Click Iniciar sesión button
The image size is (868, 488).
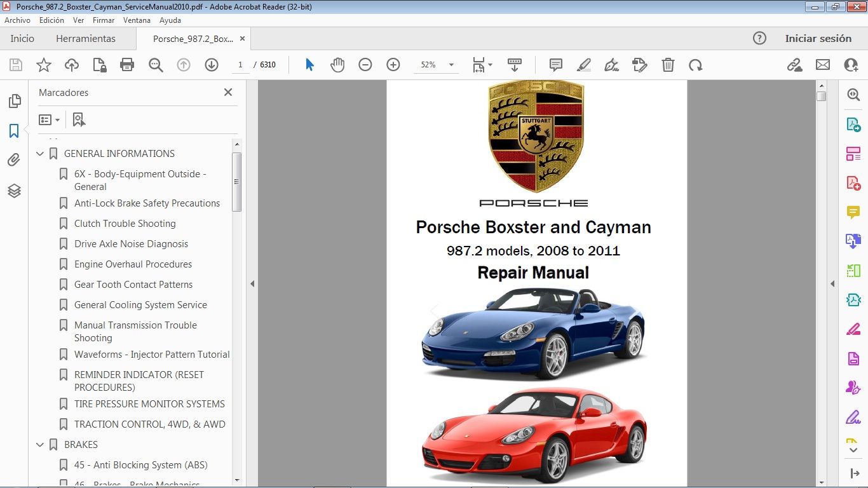[818, 39]
